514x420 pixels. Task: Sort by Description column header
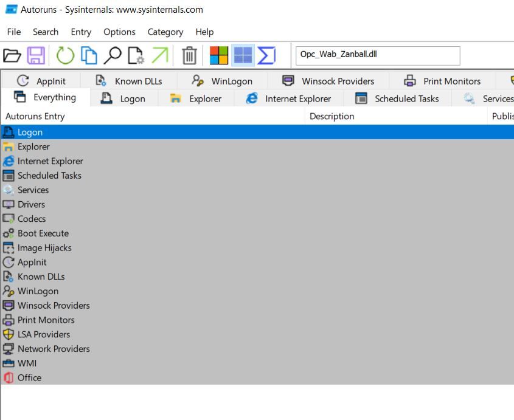[397, 116]
